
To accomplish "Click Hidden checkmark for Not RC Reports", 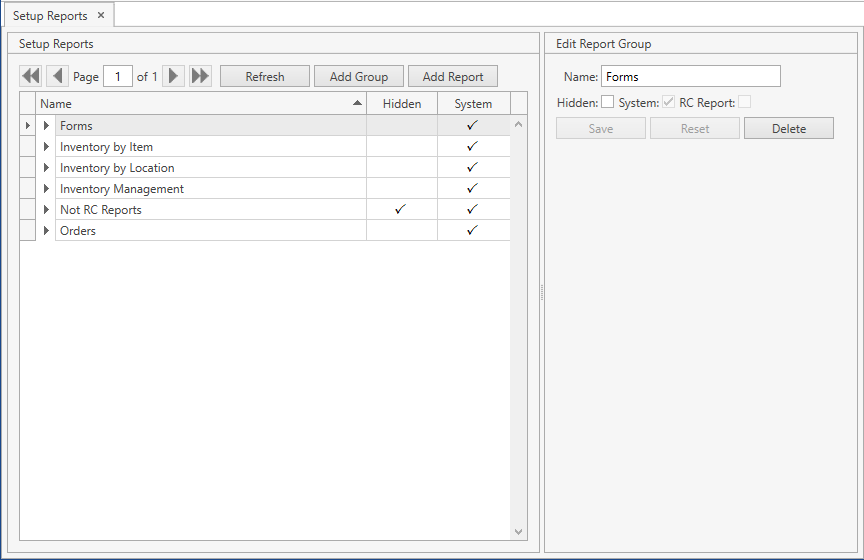I will click(x=401, y=209).
